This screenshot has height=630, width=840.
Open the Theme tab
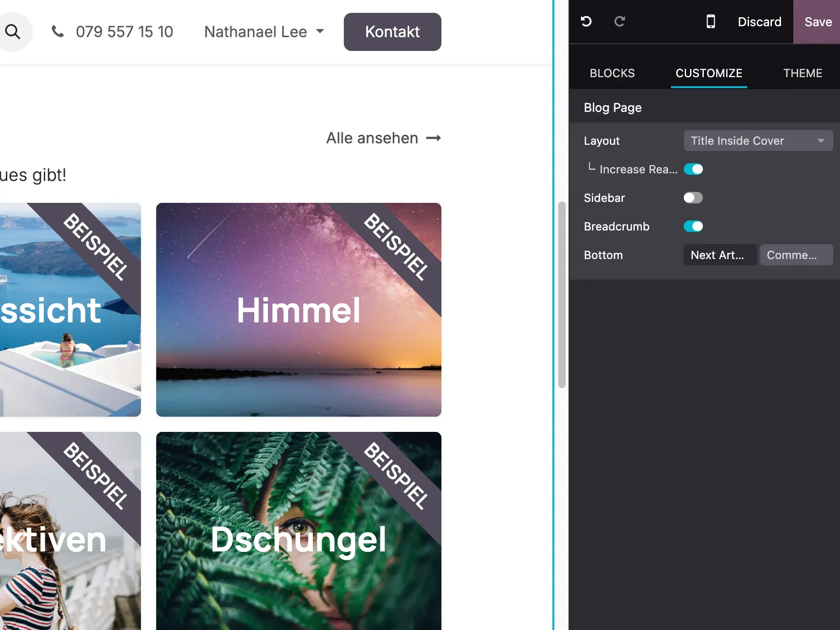[x=803, y=73]
